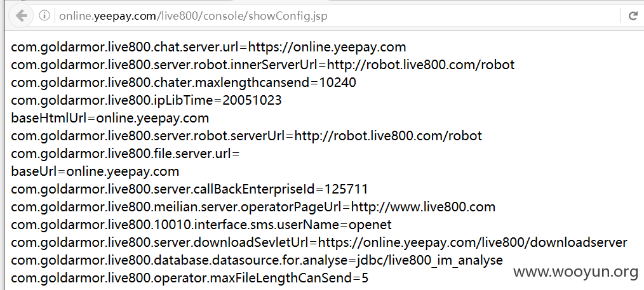This screenshot has height=290, width=644.
Task: Select the robot.innerServerUrl robot.live800.com value
Action: 421,65
